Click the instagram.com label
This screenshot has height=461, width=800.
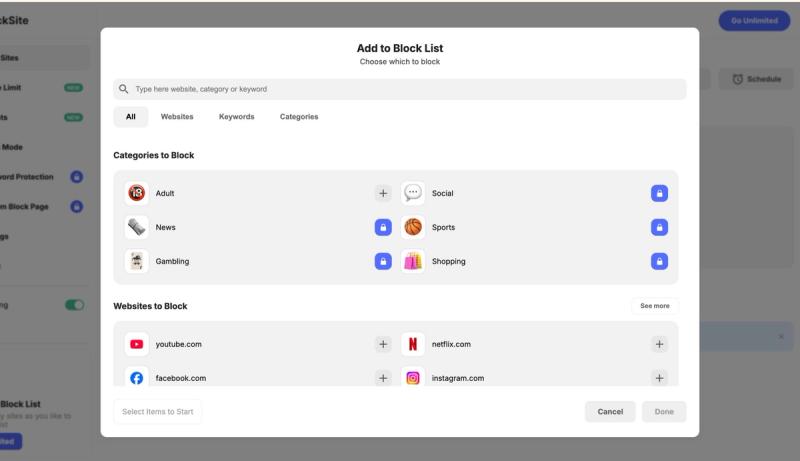click(458, 378)
